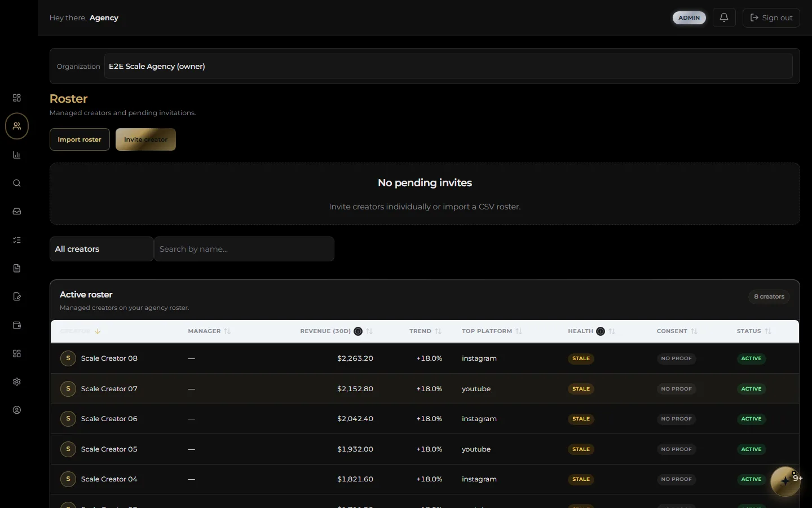Open the document page icon in the sidebar

[x=17, y=268]
